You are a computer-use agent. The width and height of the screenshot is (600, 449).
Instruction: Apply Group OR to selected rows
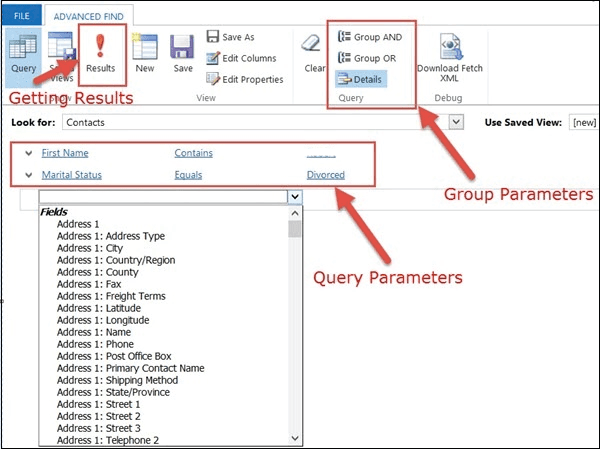click(x=369, y=58)
